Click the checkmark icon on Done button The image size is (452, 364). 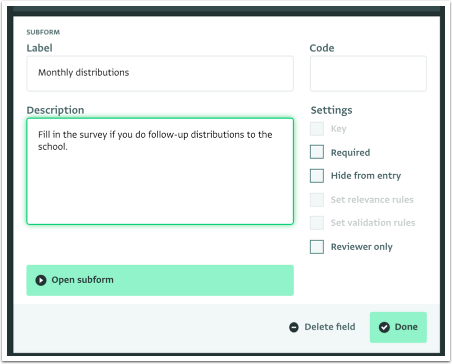coord(384,327)
